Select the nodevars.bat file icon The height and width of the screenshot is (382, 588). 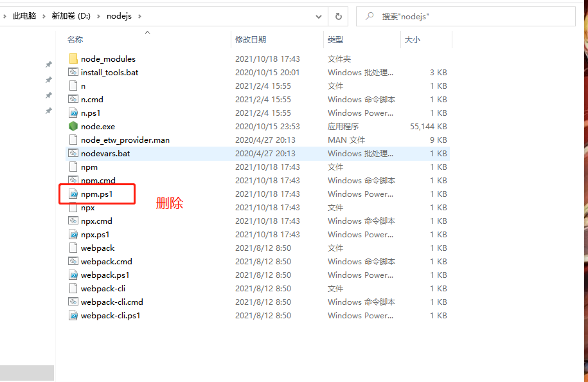click(73, 153)
